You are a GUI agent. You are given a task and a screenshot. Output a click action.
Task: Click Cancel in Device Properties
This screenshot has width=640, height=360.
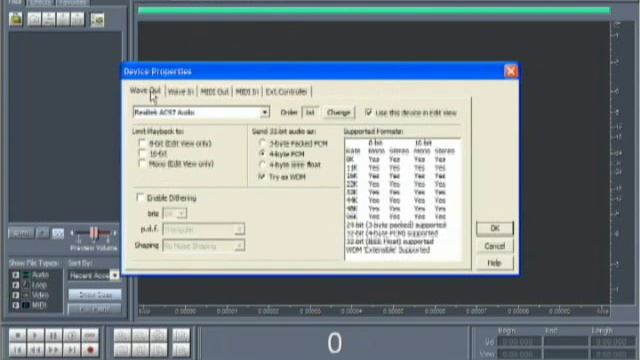tap(494, 246)
